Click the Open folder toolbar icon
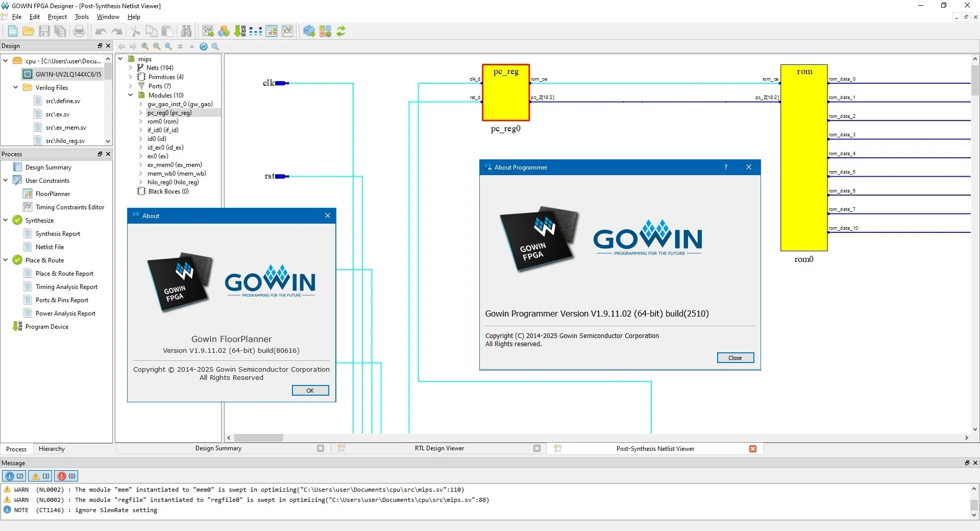980x531 pixels. [x=29, y=31]
